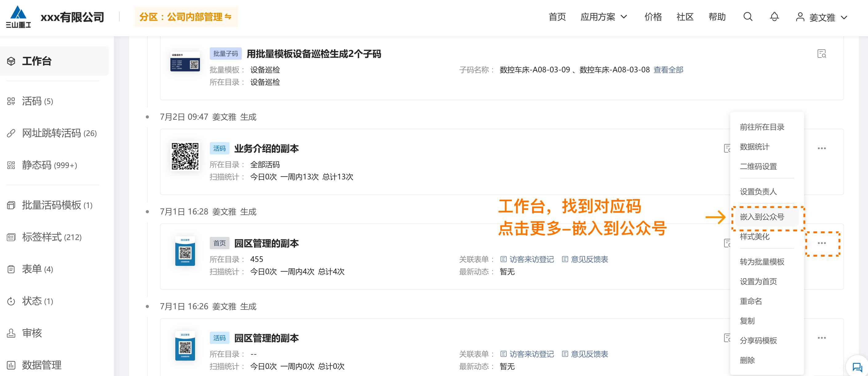868x376 pixels.
Task: Open more options for 首页 园区管理的副本
Action: click(822, 243)
